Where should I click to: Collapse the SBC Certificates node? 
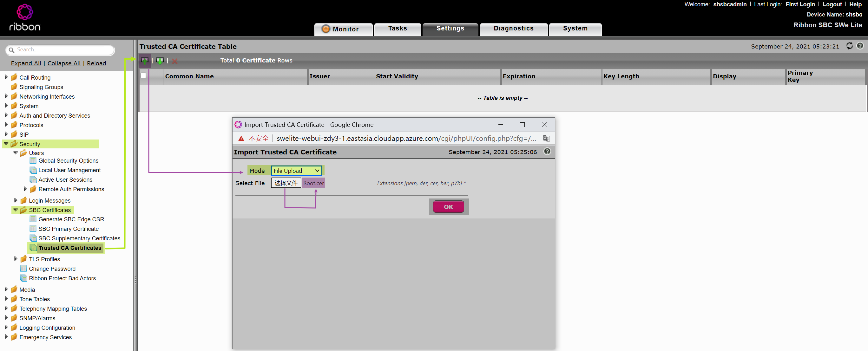tap(16, 210)
